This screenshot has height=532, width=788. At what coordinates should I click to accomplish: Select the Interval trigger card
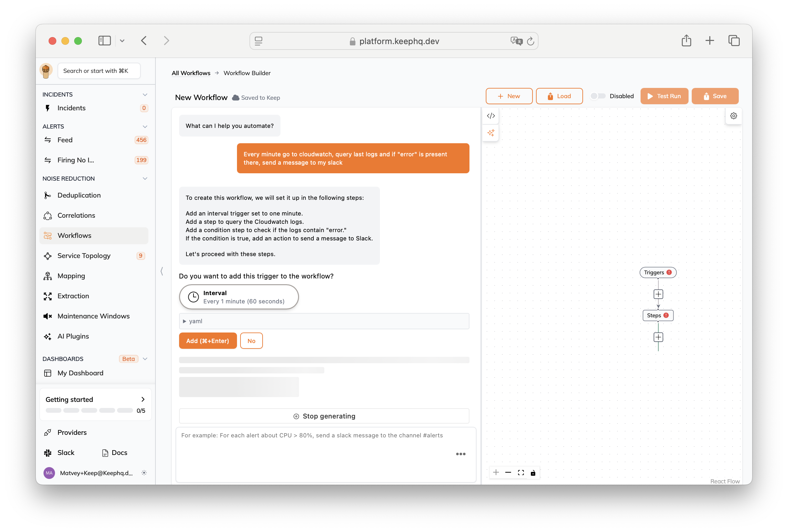tap(239, 297)
